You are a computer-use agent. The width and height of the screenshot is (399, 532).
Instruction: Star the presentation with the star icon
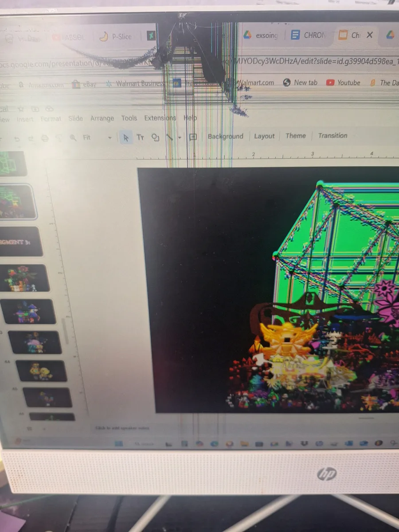point(21,109)
